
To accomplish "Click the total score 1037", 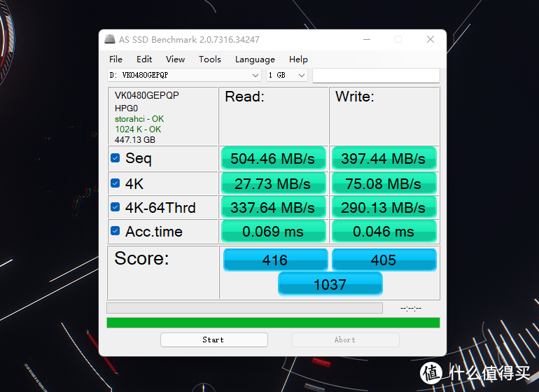I will tap(330, 284).
